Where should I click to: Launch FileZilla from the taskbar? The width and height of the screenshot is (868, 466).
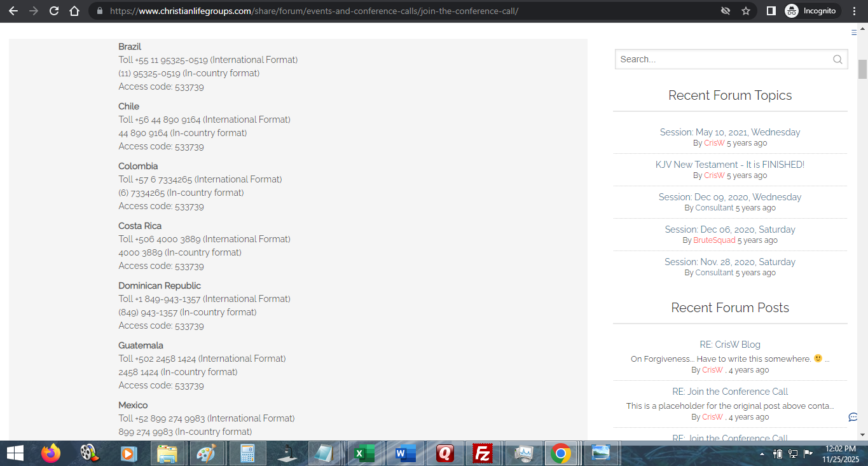coord(484,453)
